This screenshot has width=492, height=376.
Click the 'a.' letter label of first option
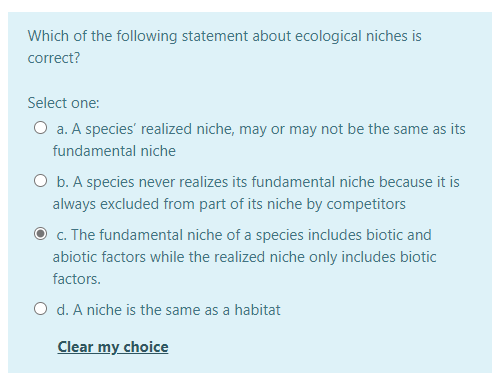pyautogui.click(x=62, y=129)
